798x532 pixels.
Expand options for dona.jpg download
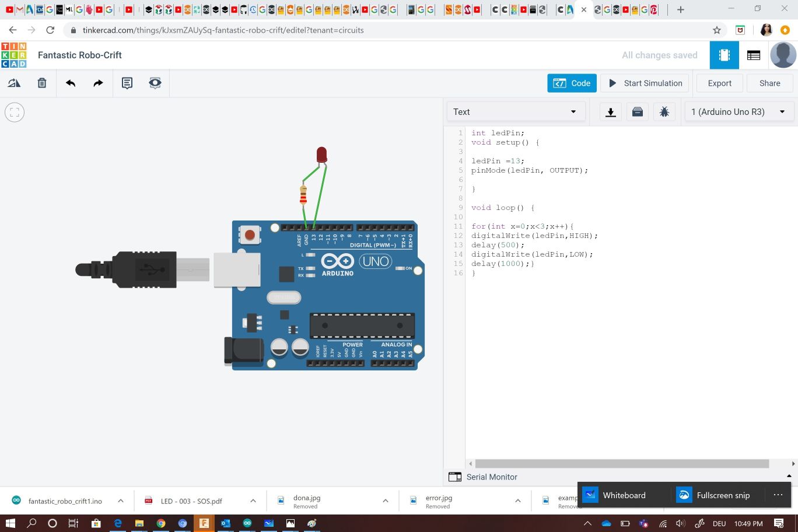[385, 501]
